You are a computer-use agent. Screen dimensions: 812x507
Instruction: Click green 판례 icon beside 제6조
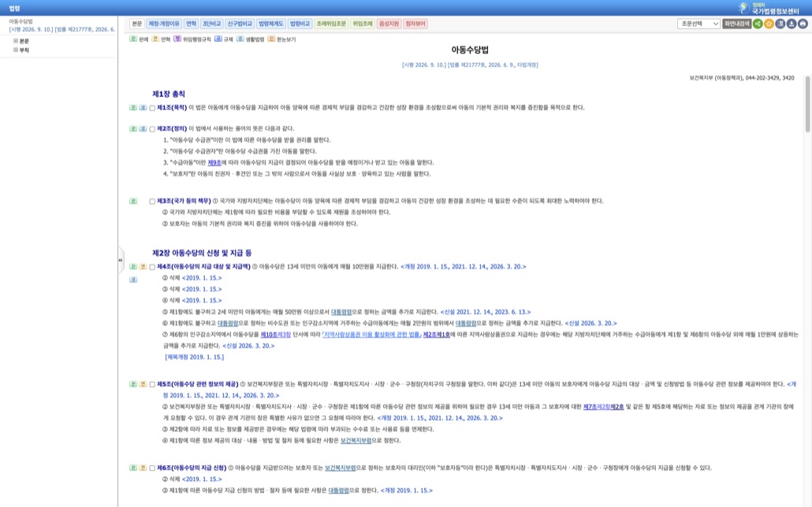[x=133, y=468]
